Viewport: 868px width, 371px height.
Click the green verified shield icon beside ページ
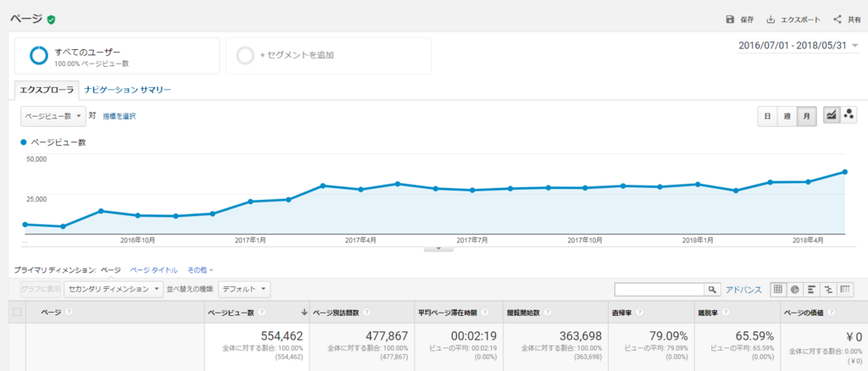pos(51,19)
